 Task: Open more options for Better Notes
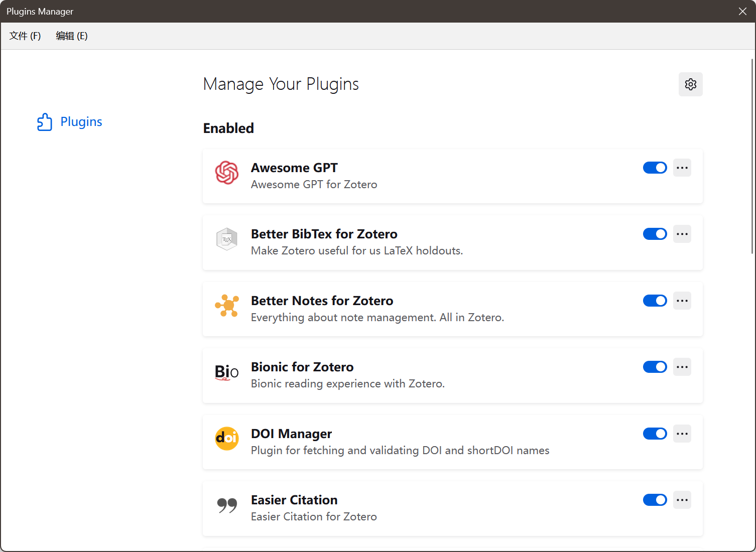682,301
